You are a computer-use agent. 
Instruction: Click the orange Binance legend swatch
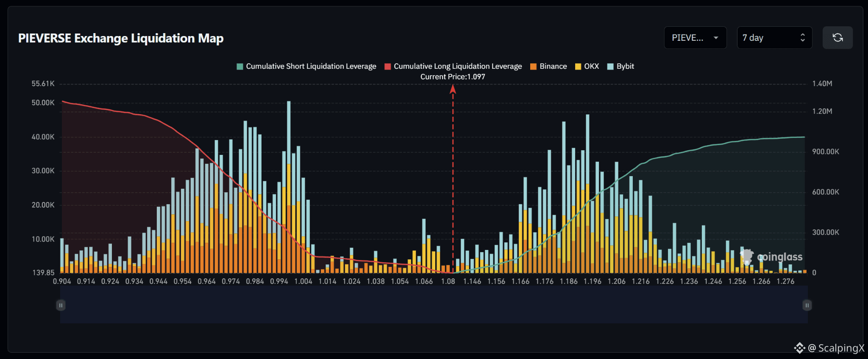click(x=533, y=67)
